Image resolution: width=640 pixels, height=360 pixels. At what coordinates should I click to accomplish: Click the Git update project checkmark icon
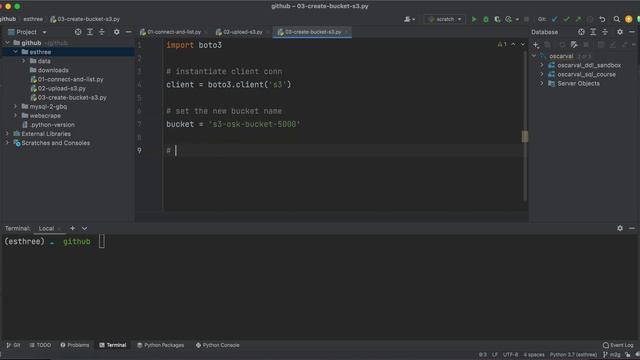(554, 19)
